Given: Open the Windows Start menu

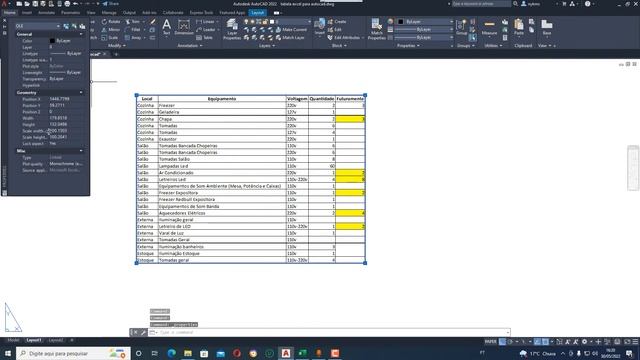Looking at the screenshot, I should pos(8,353).
